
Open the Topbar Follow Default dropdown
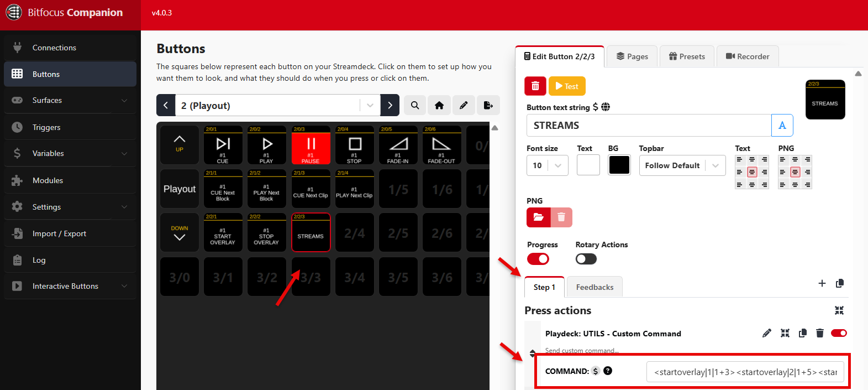click(682, 165)
